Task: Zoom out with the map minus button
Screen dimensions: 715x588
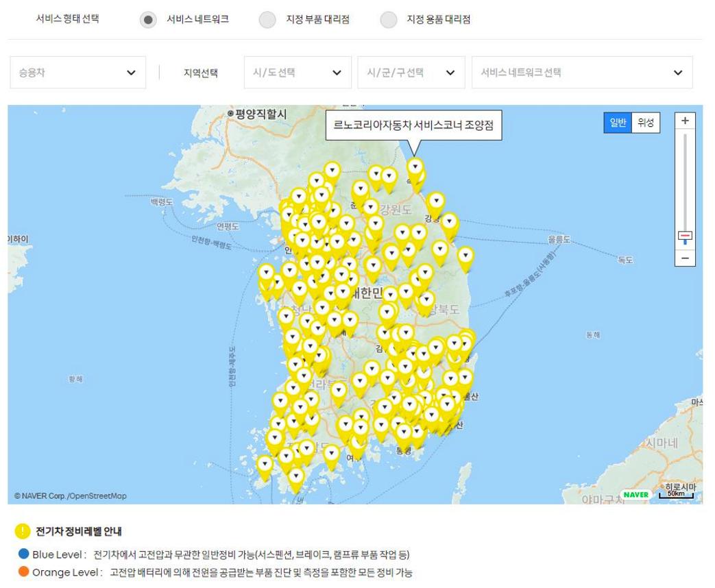Action: click(685, 258)
